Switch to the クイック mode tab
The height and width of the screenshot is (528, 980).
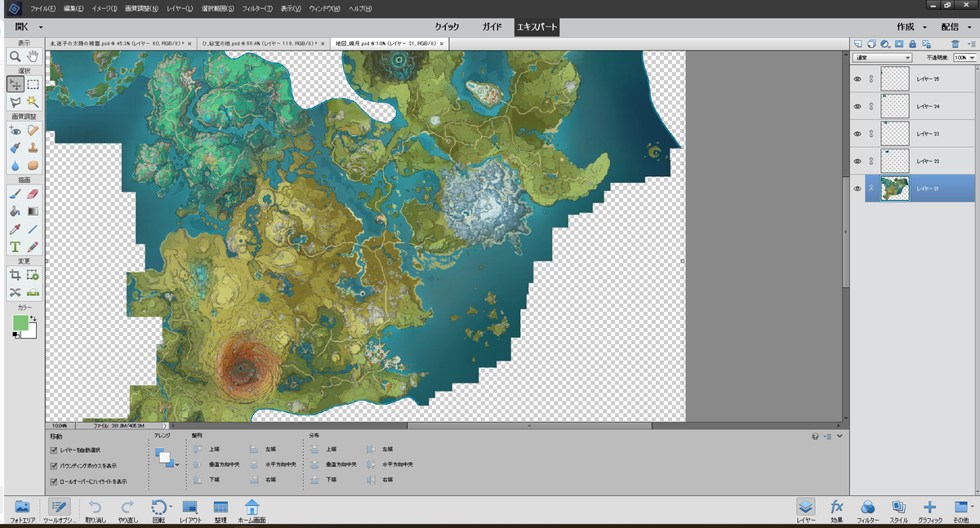[447, 27]
